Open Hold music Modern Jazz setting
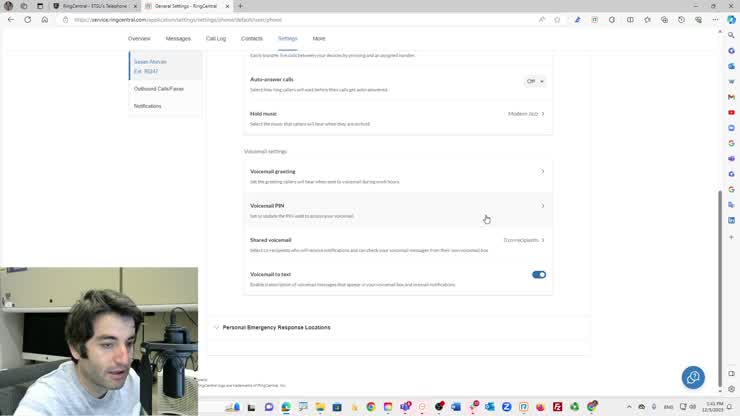 tap(526, 114)
